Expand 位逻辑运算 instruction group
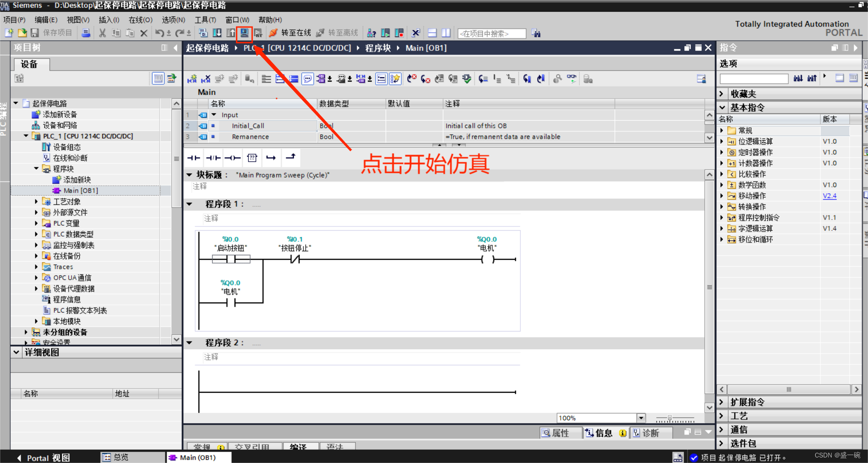This screenshot has width=868, height=463. coord(722,141)
